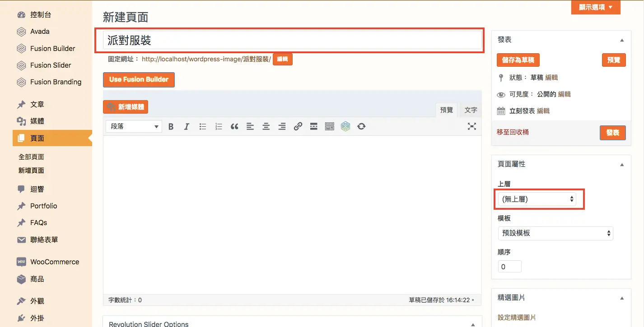Click the 順序 order number field

coord(510,267)
